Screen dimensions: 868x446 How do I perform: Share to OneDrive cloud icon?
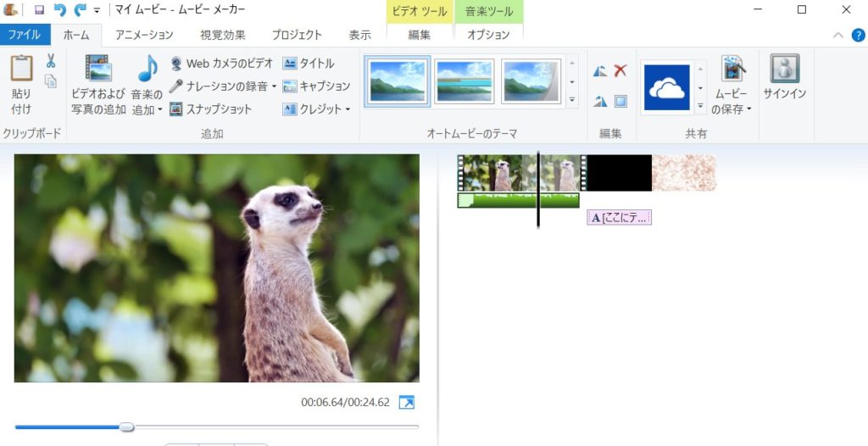pyautogui.click(x=667, y=87)
